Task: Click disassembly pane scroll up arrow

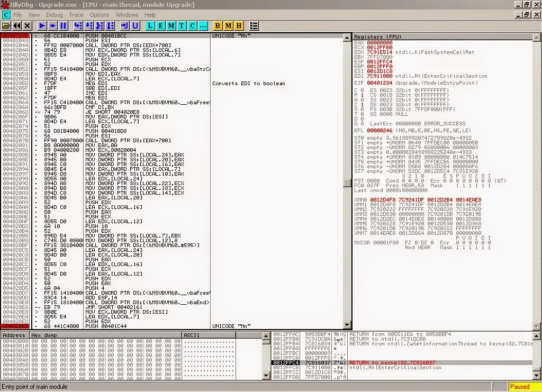Action: click(347, 38)
